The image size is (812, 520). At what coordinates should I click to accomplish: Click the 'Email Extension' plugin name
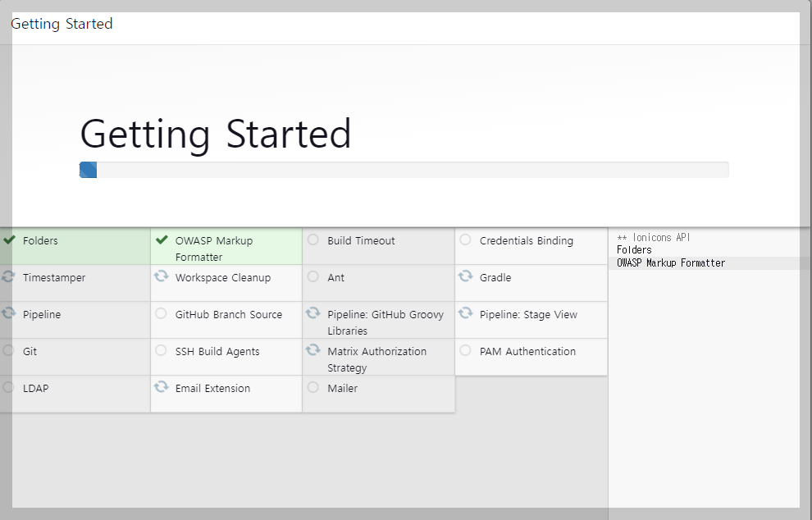(x=212, y=388)
